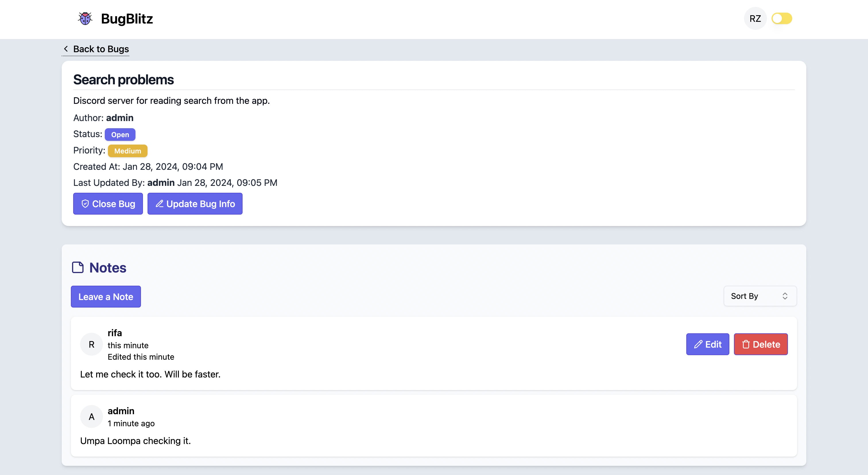Screen dimensions: 868x475
Task: Click the pencil icon on Update Bug Info
Action: (x=159, y=204)
